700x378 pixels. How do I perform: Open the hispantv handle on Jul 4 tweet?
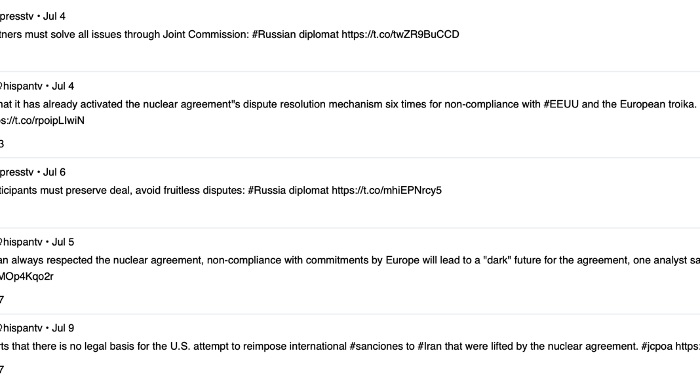point(21,86)
